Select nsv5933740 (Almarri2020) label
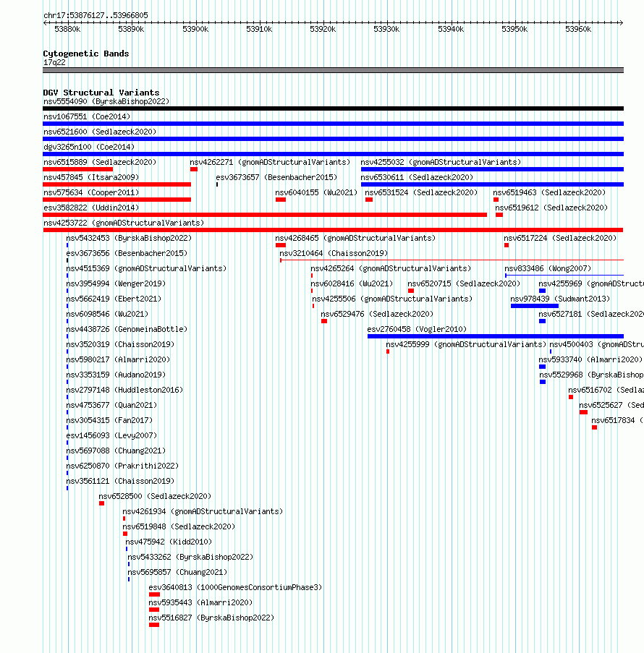Image resolution: width=644 pixels, height=653 pixels. (590, 360)
